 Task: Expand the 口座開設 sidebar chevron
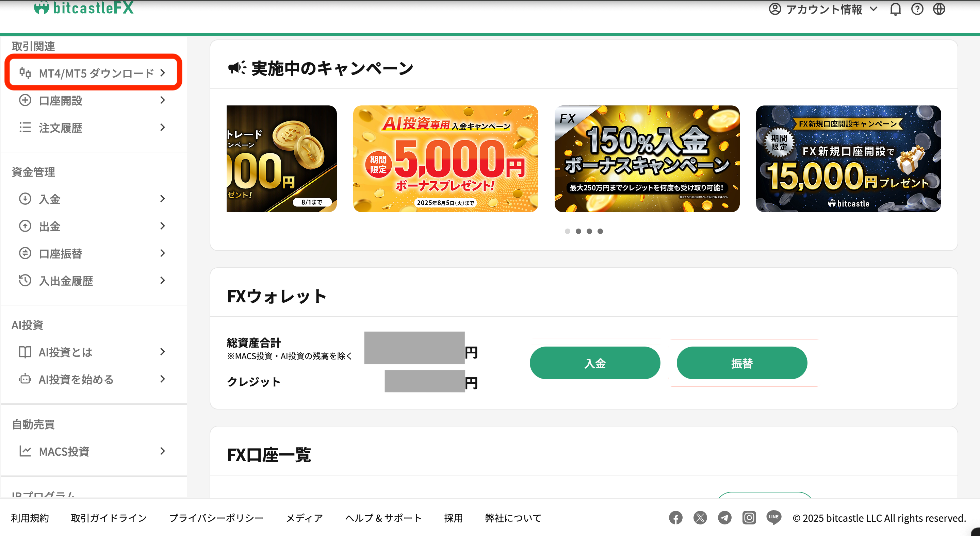(162, 100)
